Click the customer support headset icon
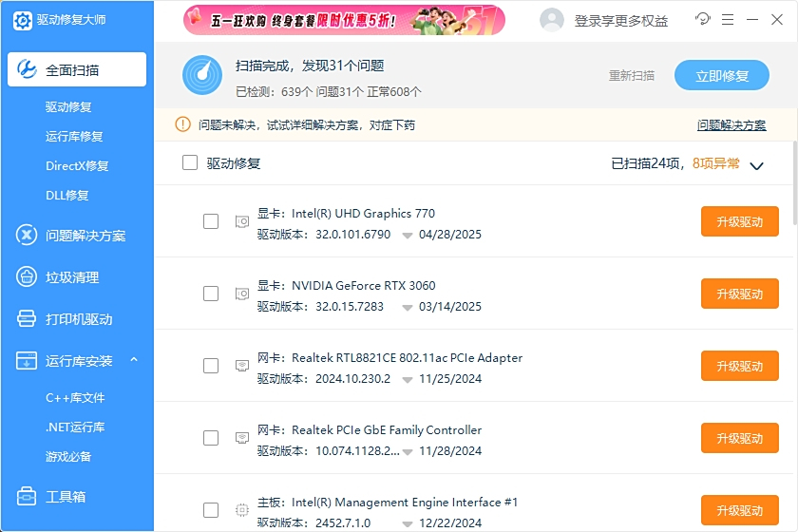This screenshot has height=532, width=798. pos(703,20)
